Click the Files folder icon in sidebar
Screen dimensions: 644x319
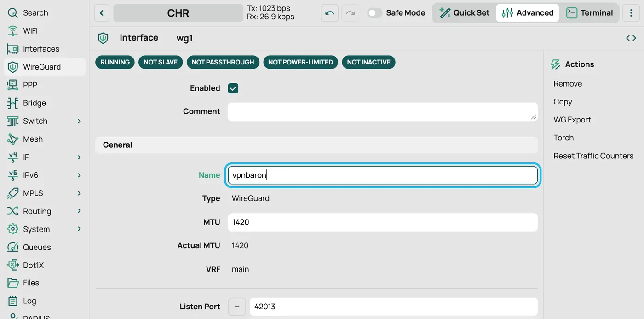13,283
